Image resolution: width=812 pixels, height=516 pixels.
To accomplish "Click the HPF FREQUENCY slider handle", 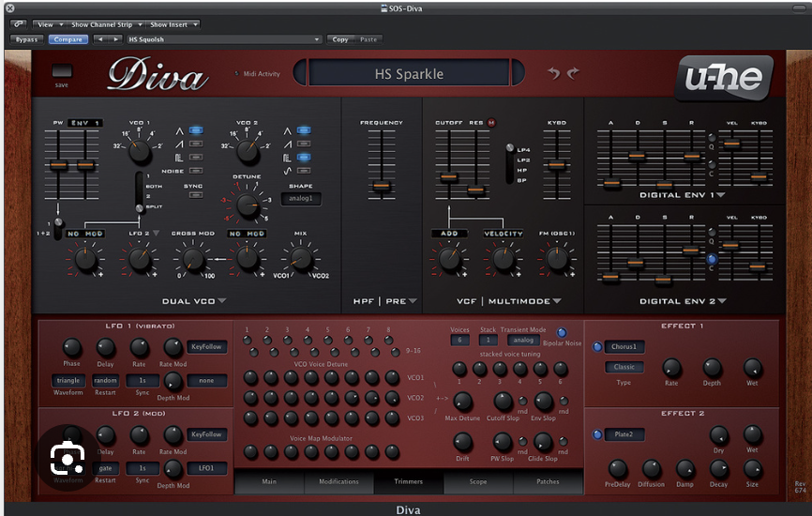I will 381,186.
